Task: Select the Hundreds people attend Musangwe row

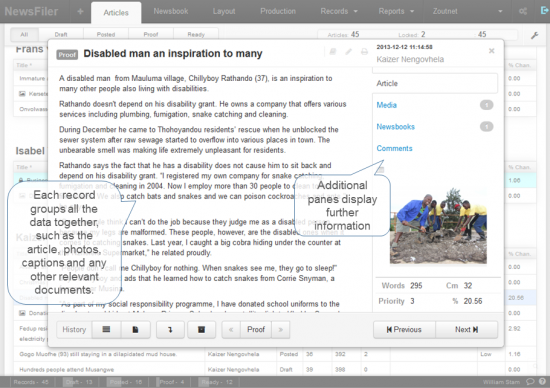Action: pyautogui.click(x=275, y=369)
